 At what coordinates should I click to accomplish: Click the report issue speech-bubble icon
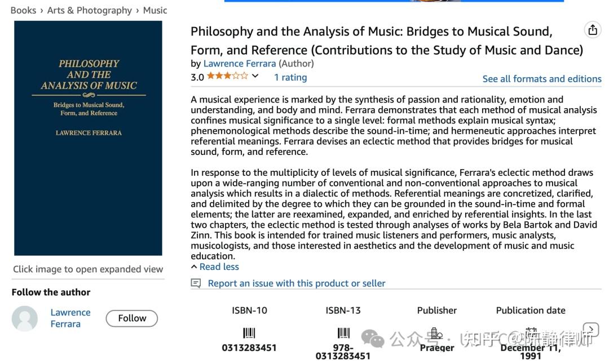[x=196, y=283]
